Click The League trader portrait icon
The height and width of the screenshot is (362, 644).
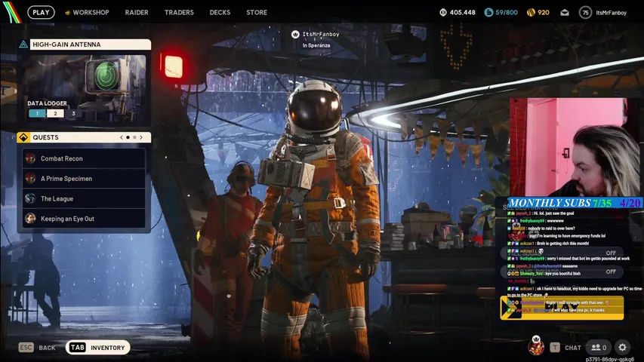[30, 198]
